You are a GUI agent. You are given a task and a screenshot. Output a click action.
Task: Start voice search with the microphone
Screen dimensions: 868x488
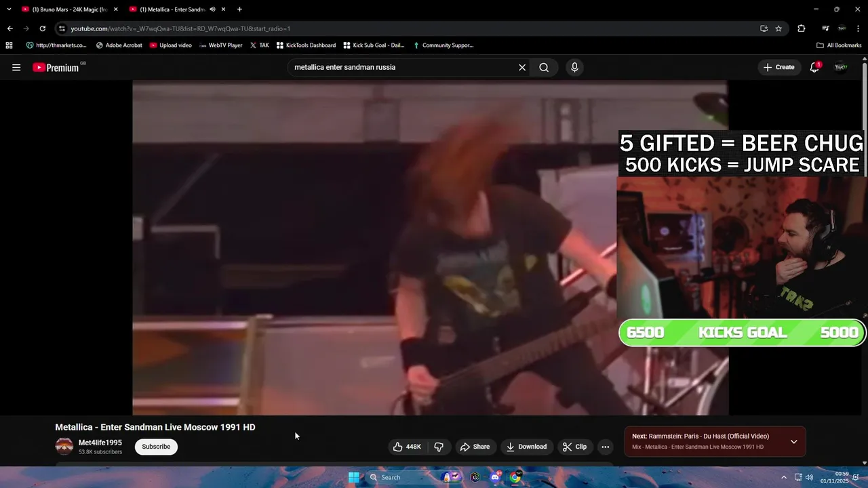click(x=574, y=67)
